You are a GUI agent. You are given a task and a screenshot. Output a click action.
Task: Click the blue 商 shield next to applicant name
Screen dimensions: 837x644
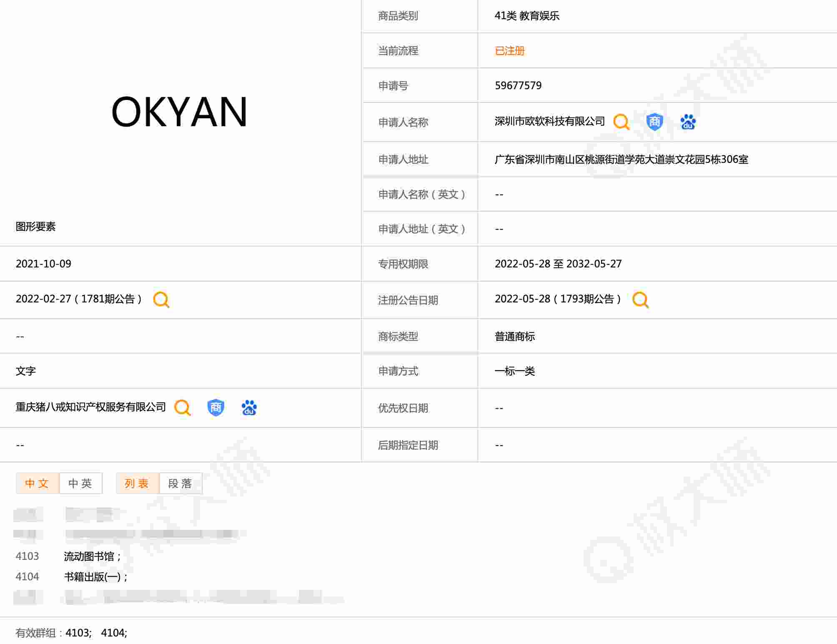654,122
